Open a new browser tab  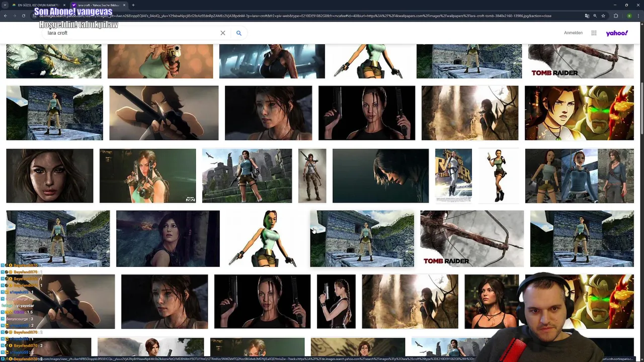click(133, 5)
